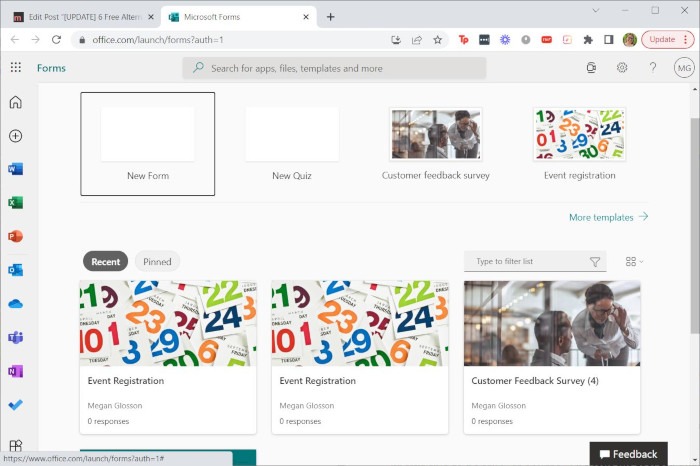This screenshot has height=466, width=700.
Task: Click the TP extension icon
Action: coord(463,40)
